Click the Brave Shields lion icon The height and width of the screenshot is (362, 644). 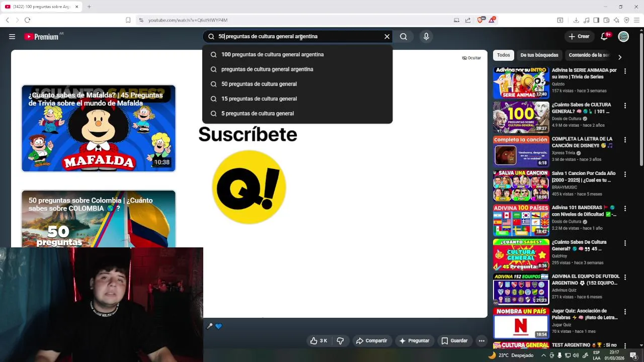click(480, 20)
